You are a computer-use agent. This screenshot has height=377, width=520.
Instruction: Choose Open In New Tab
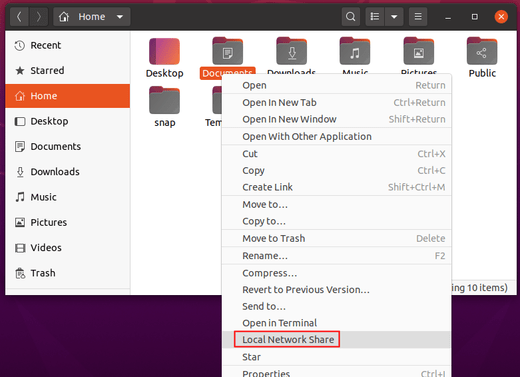(337, 103)
